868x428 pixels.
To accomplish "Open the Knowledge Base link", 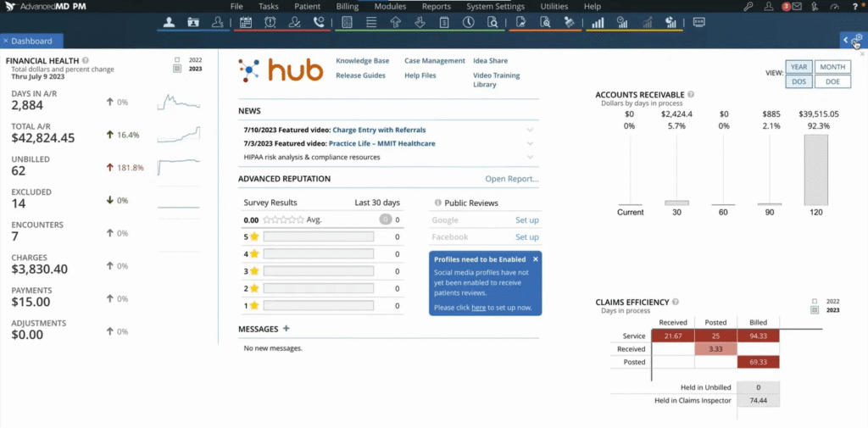I will 363,61.
